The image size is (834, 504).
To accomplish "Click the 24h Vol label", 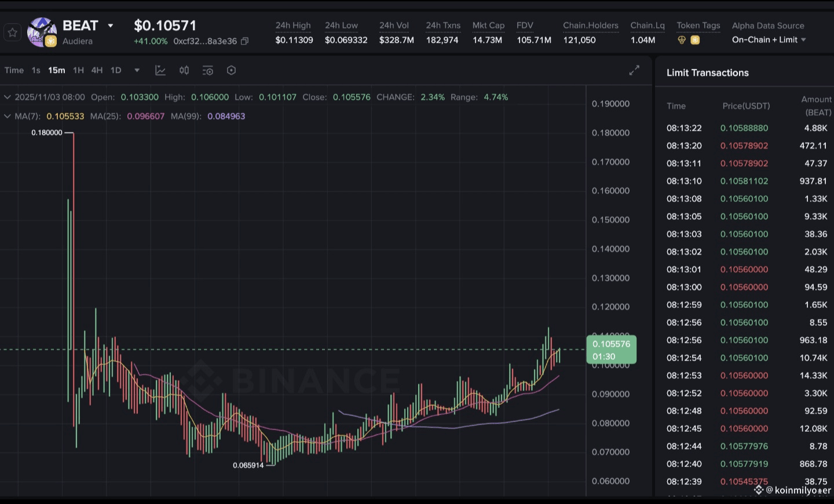I will [x=394, y=25].
